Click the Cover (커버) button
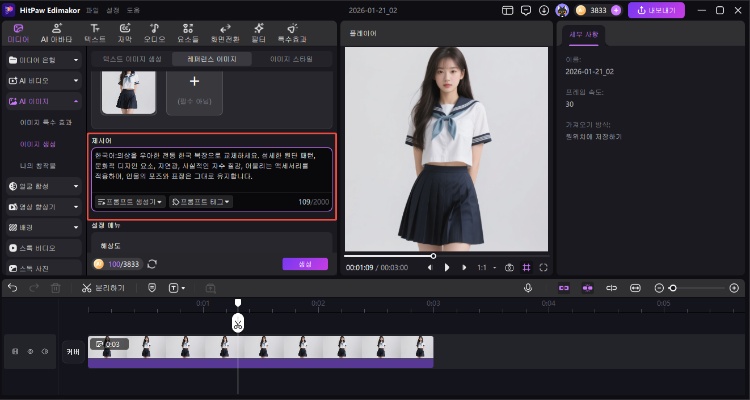 (x=73, y=352)
